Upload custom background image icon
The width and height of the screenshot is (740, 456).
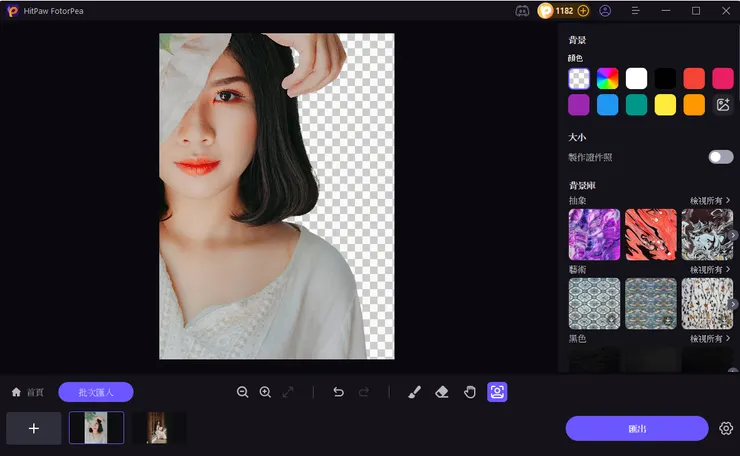click(723, 105)
